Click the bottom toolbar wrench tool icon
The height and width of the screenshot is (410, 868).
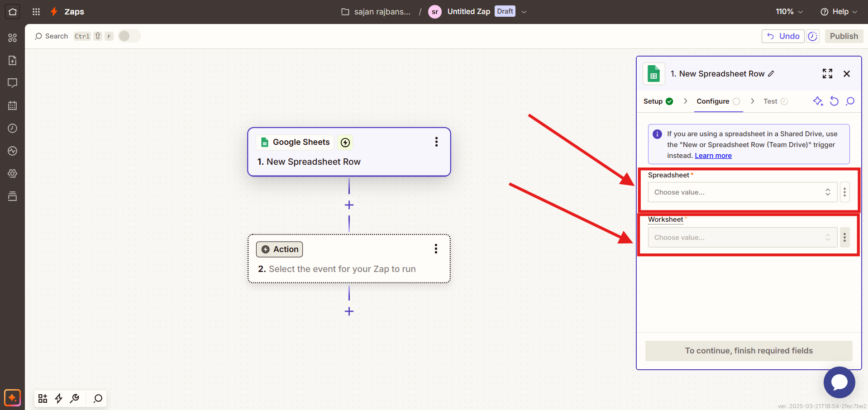coord(75,398)
